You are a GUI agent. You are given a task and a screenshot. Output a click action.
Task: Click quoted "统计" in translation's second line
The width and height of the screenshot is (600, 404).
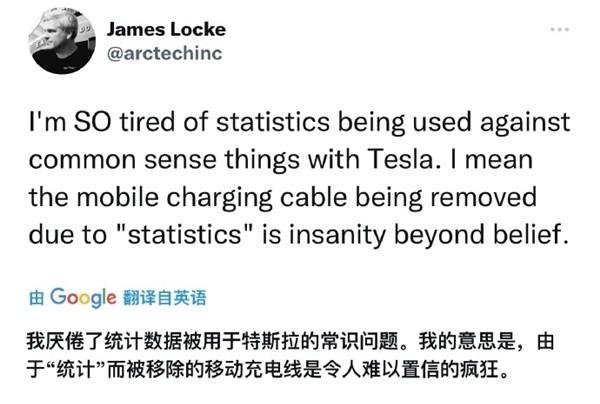(x=76, y=370)
